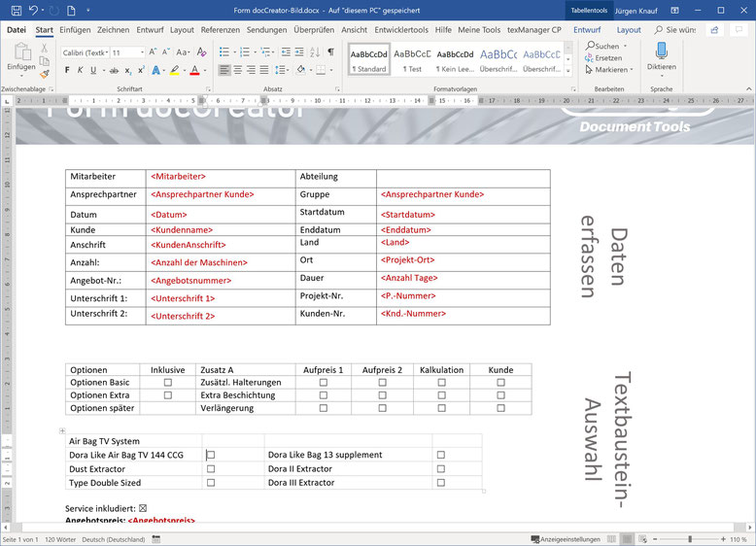Apply bold formatting with F button
Viewport: 756px width, 546px height.
pyautogui.click(x=67, y=70)
